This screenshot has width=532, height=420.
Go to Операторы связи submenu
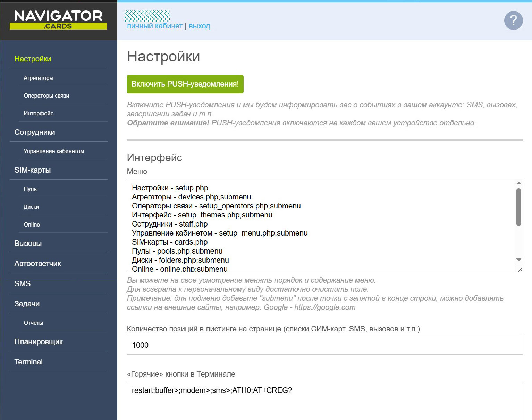[x=47, y=96]
